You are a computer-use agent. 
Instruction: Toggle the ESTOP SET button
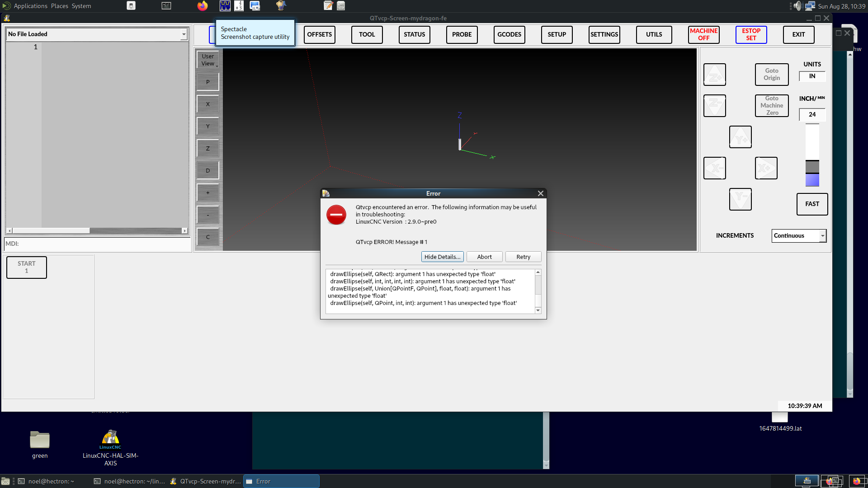click(751, 34)
